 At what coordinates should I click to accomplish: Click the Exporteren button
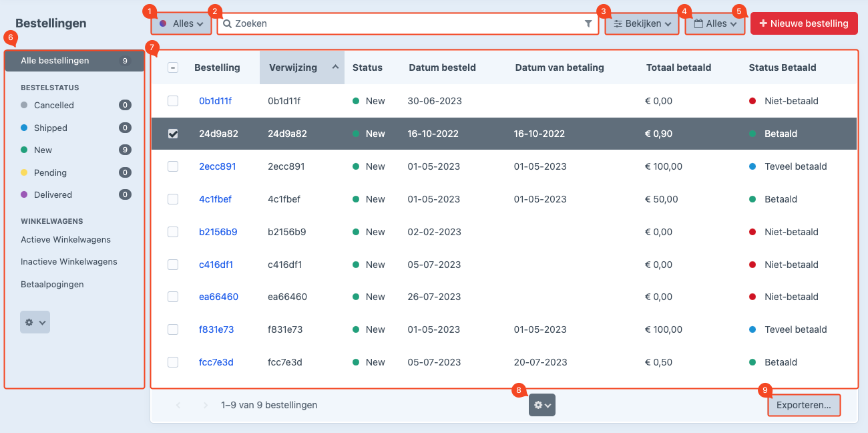click(803, 405)
